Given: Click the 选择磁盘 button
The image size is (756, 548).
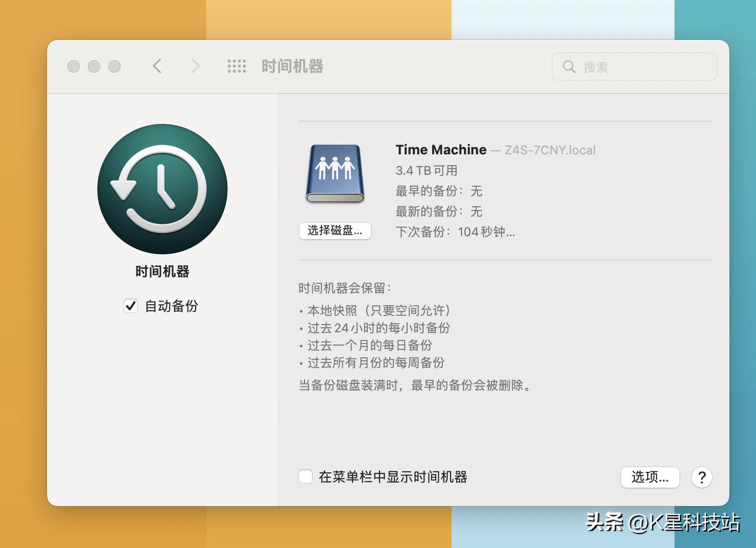Looking at the screenshot, I should pyautogui.click(x=335, y=231).
